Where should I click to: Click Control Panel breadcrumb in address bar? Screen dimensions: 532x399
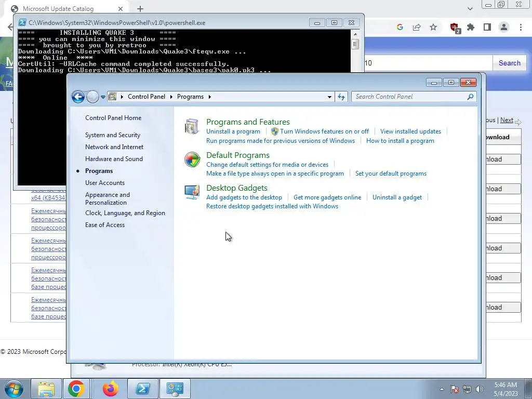point(146,97)
